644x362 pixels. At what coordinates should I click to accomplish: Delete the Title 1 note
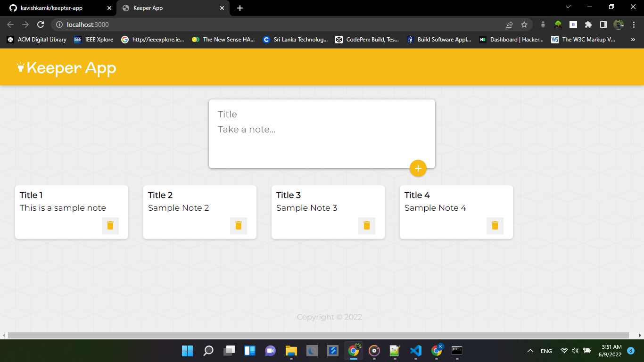click(x=110, y=225)
